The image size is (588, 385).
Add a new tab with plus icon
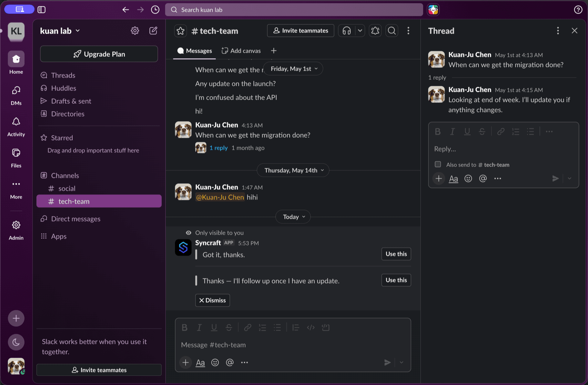click(x=274, y=51)
